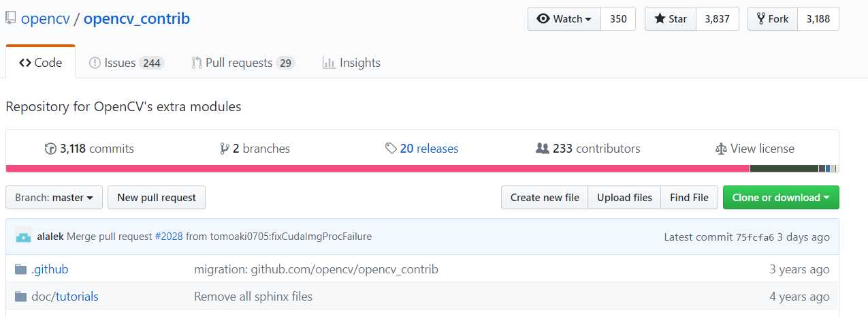Click the repository description text
Screen dimensions: 868x317
point(123,107)
